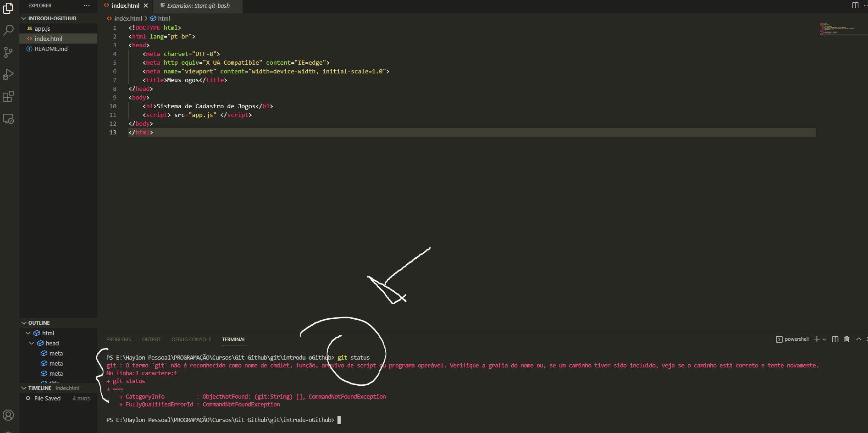Switch to the PROBLEMS panel tab

tap(119, 339)
